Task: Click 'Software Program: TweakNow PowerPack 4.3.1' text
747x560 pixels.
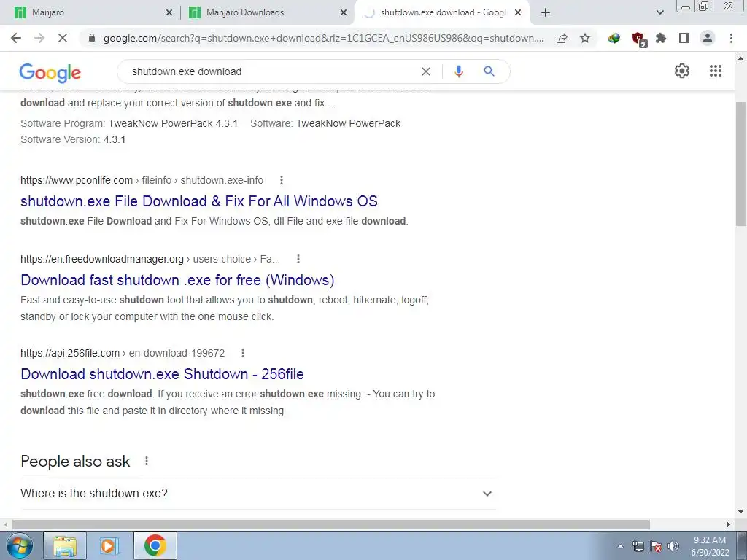Action: (129, 123)
